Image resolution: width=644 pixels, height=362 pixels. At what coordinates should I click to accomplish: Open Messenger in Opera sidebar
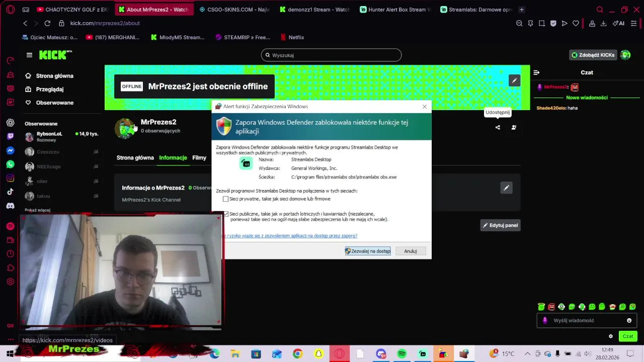pyautogui.click(x=10, y=150)
